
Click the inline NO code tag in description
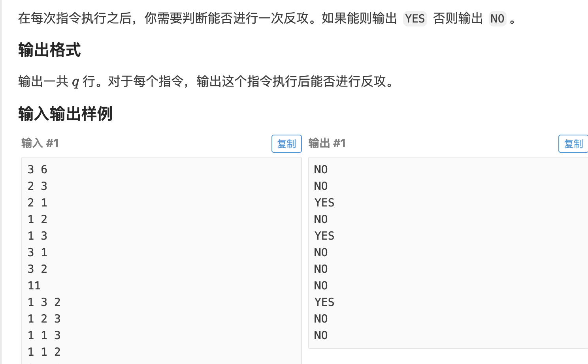497,19
